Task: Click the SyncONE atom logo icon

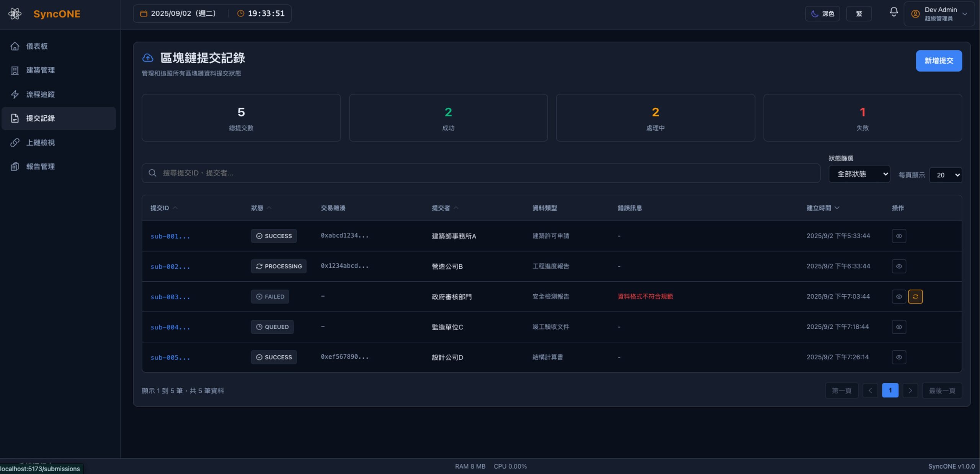Action: 15,14
